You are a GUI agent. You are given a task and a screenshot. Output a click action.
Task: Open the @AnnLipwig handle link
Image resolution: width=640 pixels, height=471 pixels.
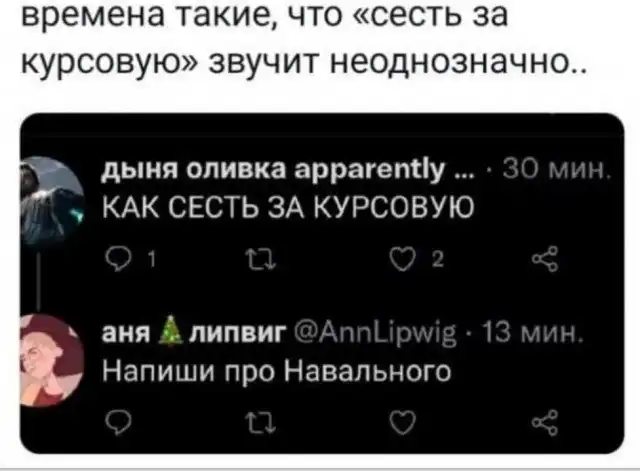pos(375,335)
